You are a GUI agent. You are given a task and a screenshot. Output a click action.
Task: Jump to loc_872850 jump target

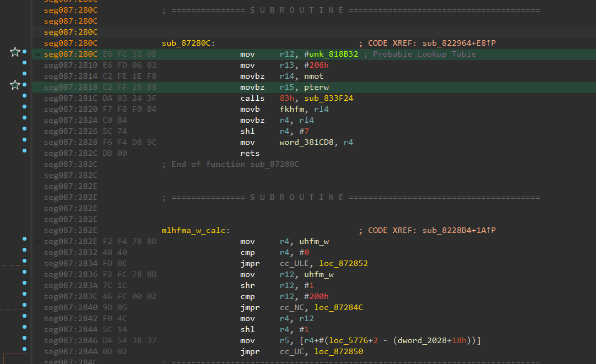tap(339, 351)
